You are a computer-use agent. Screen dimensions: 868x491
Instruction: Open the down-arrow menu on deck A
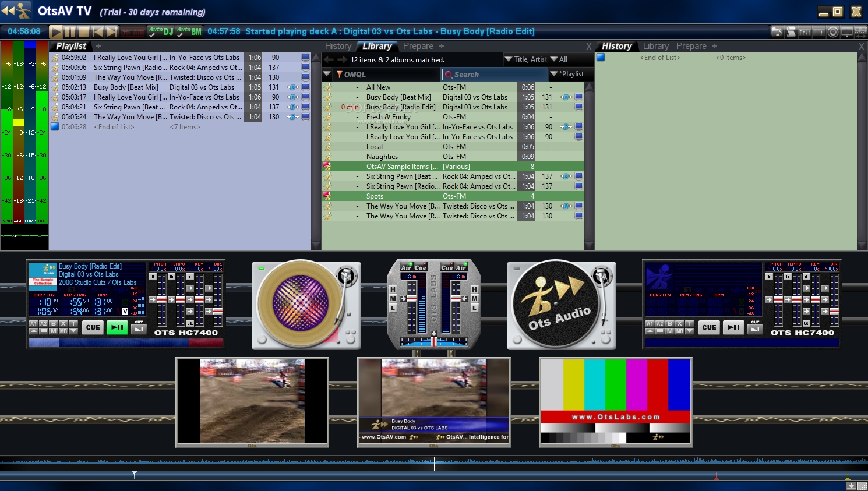pyautogui.click(x=73, y=331)
